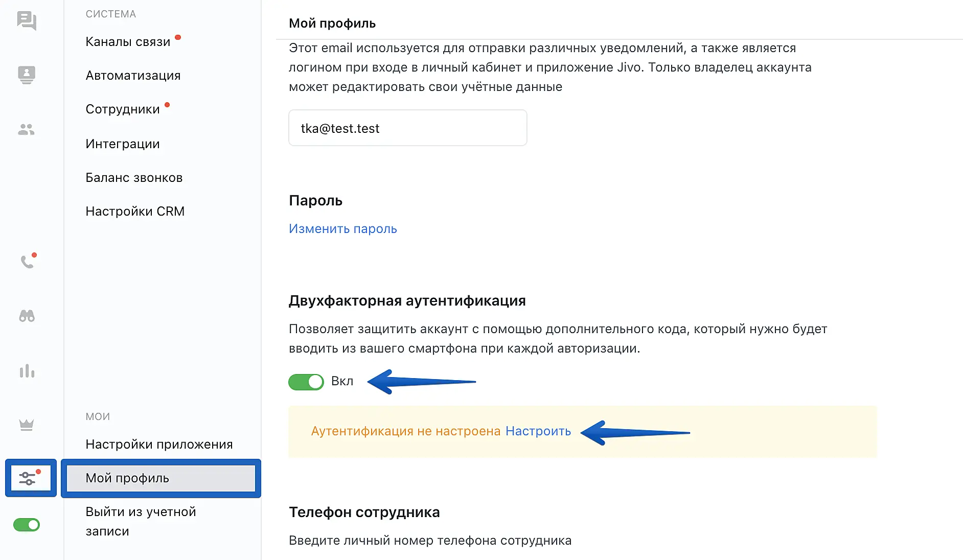The width and height of the screenshot is (963, 560).
Task: Toggle the online status switch in sidebar
Action: 27,525
